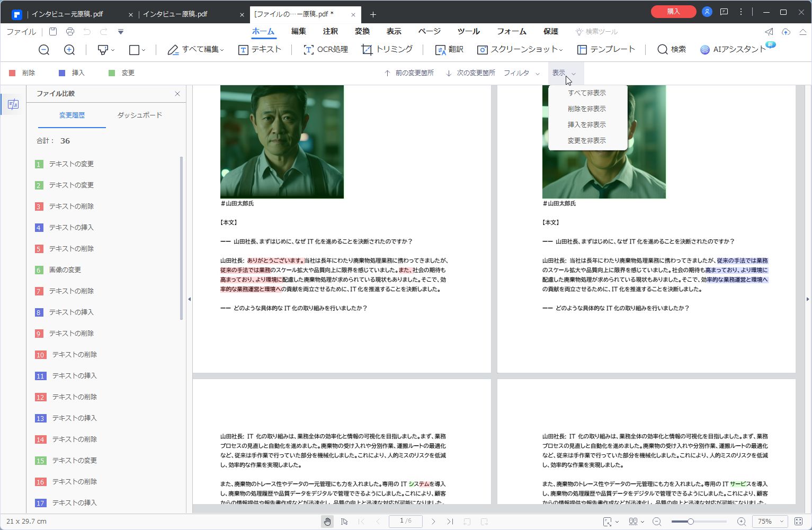812x530 pixels.
Task: Take a スクリーンショット with the screenshot tool
Action: point(518,49)
